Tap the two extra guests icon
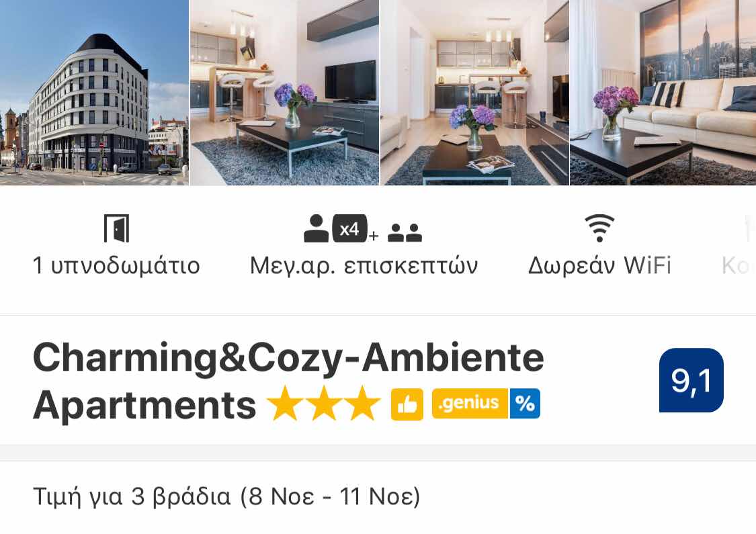The height and width of the screenshot is (534, 756). [405, 233]
